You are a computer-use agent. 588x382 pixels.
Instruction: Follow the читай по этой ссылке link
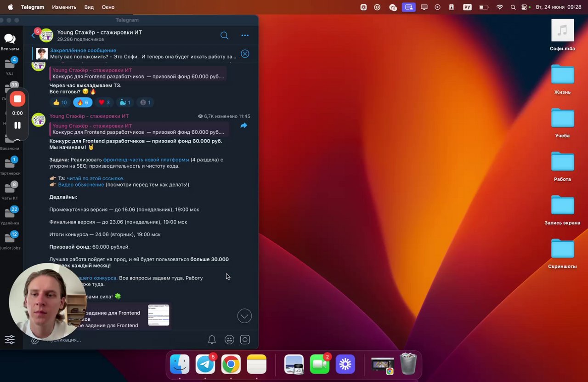(96, 178)
